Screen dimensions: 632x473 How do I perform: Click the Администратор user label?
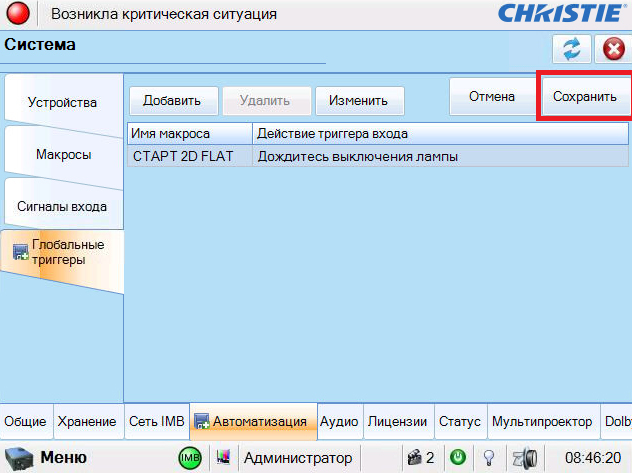298,458
